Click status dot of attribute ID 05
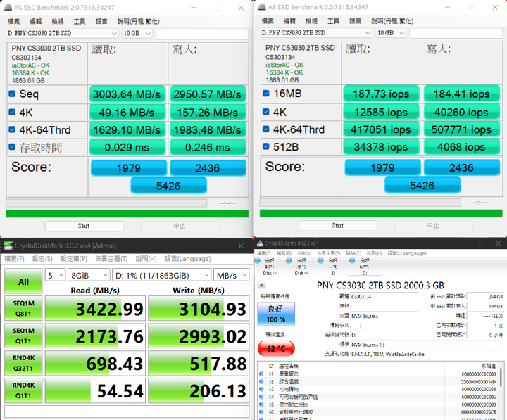 (261, 405)
